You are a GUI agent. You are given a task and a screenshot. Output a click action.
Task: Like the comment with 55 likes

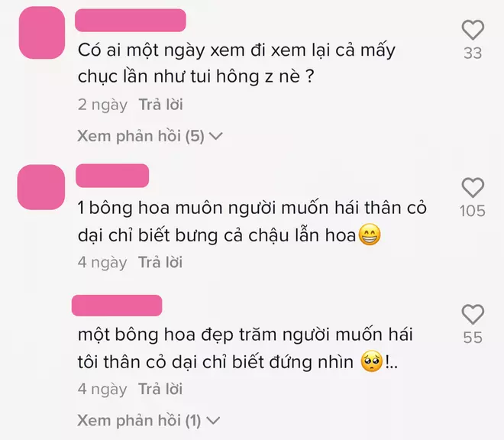473,314
